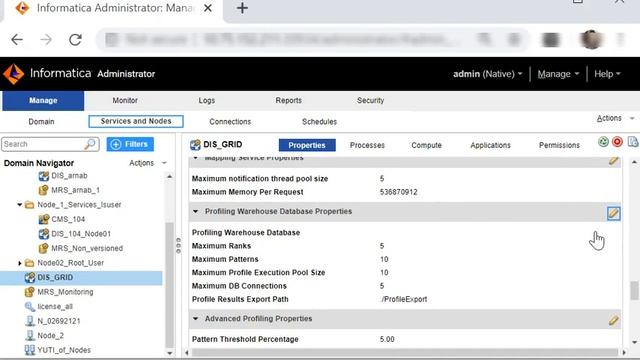Collapse Profiling Warehouse Database Properties section
The image size is (640, 360).
196,211
